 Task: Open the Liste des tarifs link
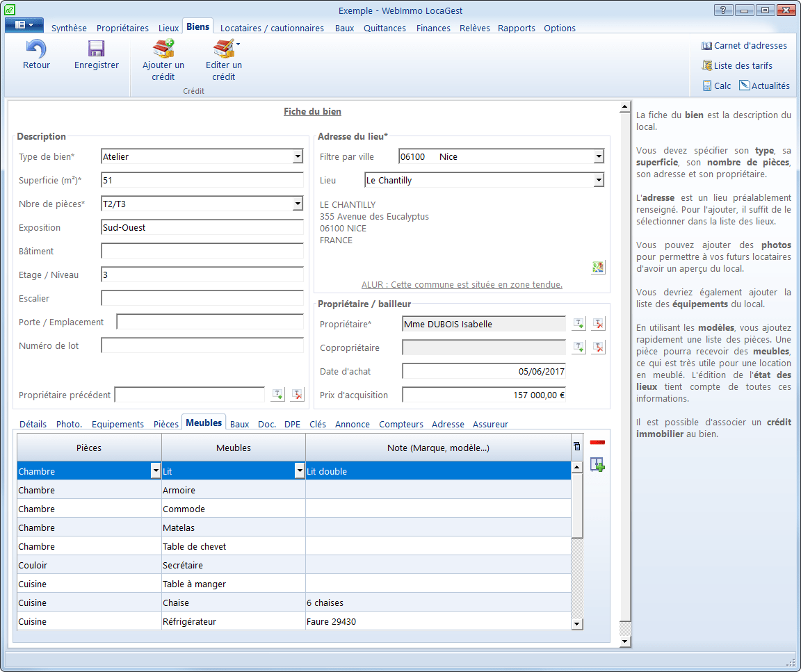coord(743,66)
